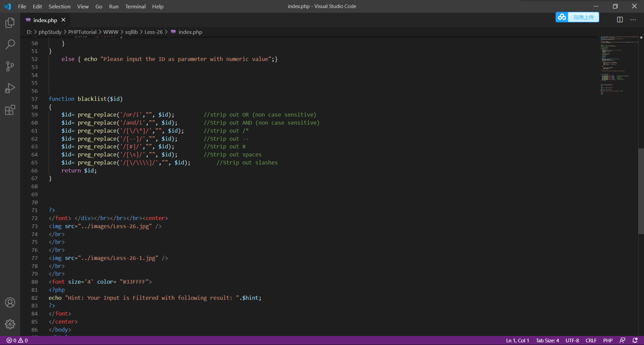Open the Explorer panel in activity bar
Image resolution: width=644 pixels, height=345 pixels.
[10, 23]
